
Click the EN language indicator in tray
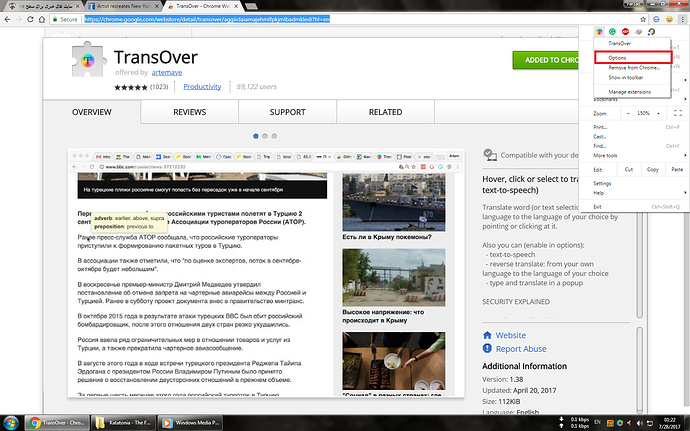coord(598,423)
